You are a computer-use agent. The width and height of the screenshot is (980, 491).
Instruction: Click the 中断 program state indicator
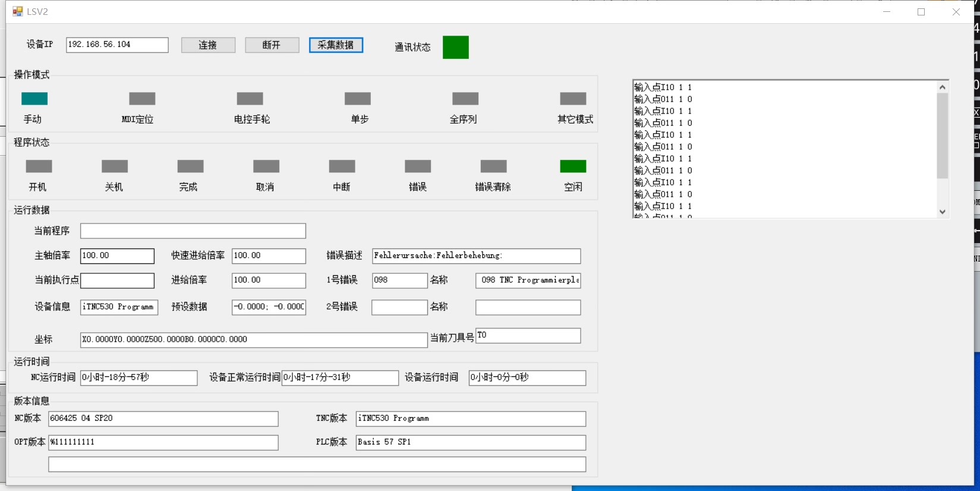[342, 166]
